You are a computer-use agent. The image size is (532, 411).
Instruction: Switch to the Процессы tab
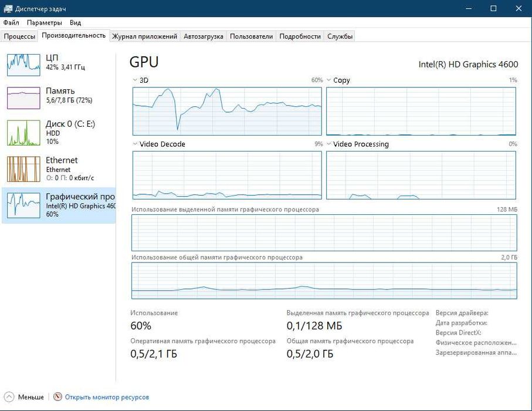point(19,36)
